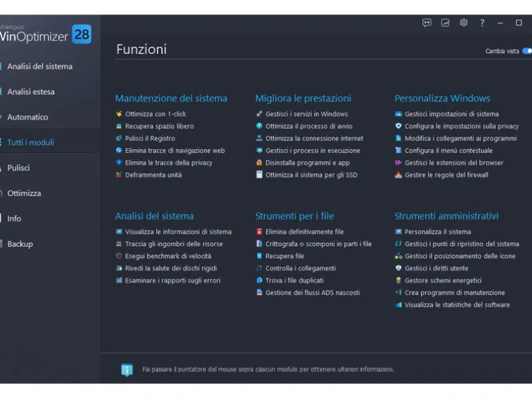Click the Gestisci impostazioni di sistema icon

click(399, 114)
